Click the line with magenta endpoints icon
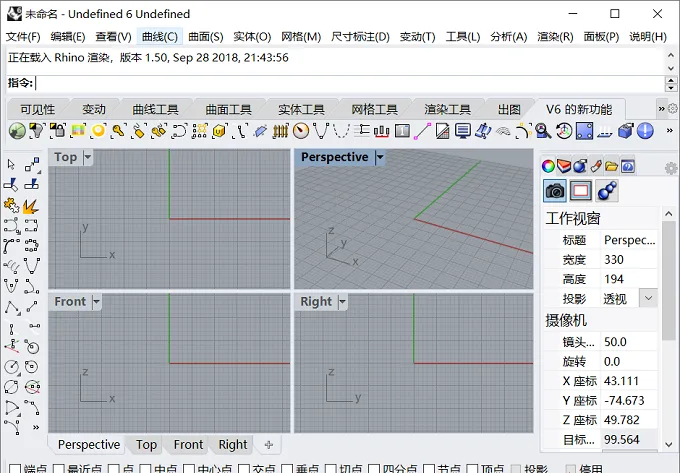680x473 pixels. coord(422,130)
